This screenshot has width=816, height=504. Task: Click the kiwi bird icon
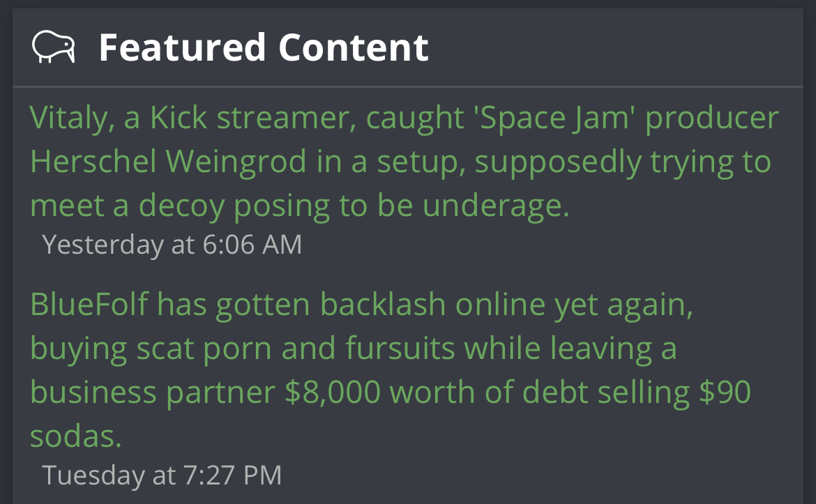tap(53, 47)
